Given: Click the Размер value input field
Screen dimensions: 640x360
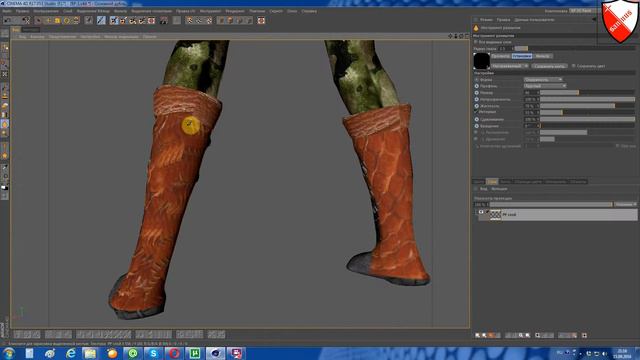Looking at the screenshot, I should [x=531, y=93].
